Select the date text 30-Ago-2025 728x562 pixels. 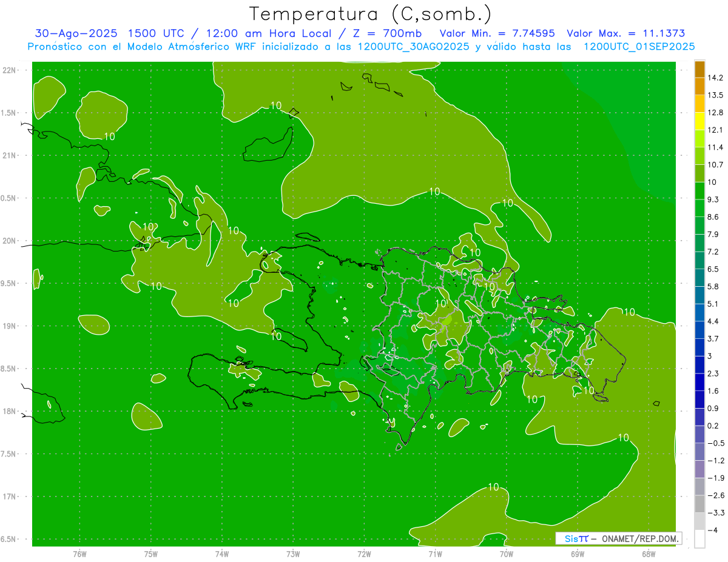(76, 33)
